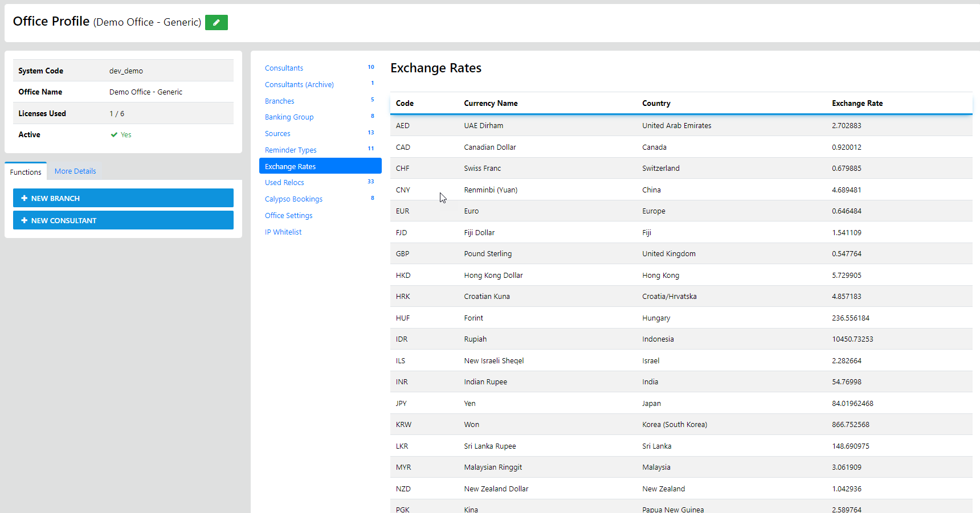Open Reminder Types section
Screen dimensions: 980x513
coord(291,150)
